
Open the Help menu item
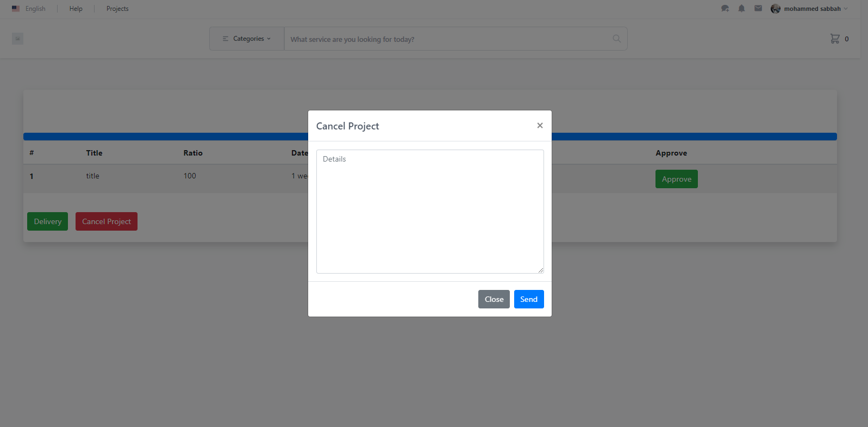coord(76,9)
